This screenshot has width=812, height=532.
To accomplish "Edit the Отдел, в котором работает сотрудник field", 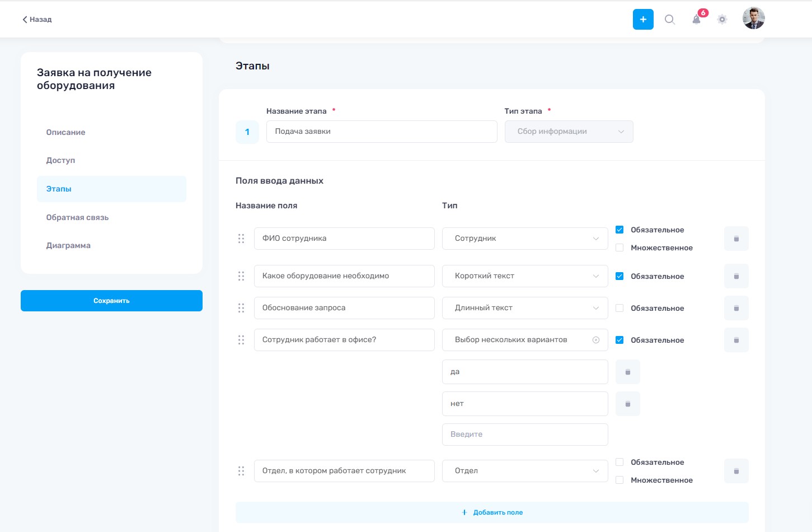I will [x=344, y=471].
